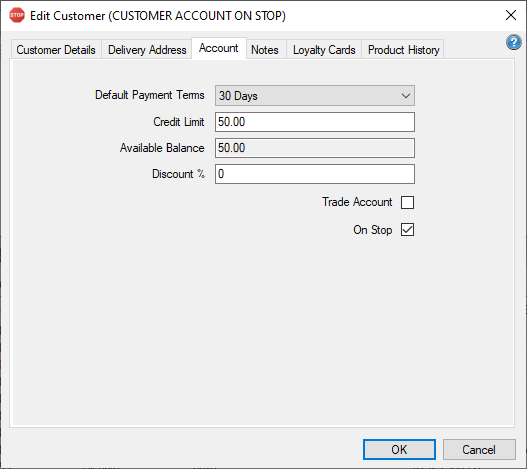Image resolution: width=527 pixels, height=469 pixels.
Task: Discard changes with the Cancel button
Action: [x=479, y=450]
